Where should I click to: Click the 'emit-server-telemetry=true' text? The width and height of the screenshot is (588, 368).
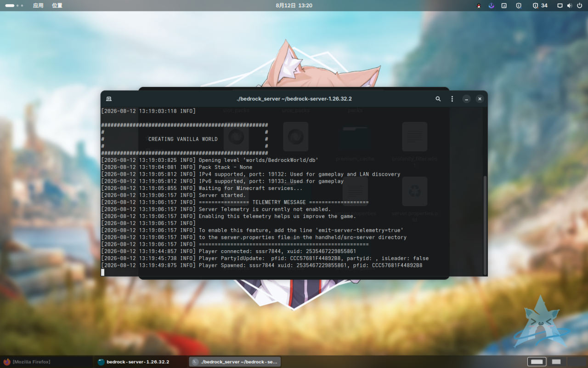(x=359, y=230)
